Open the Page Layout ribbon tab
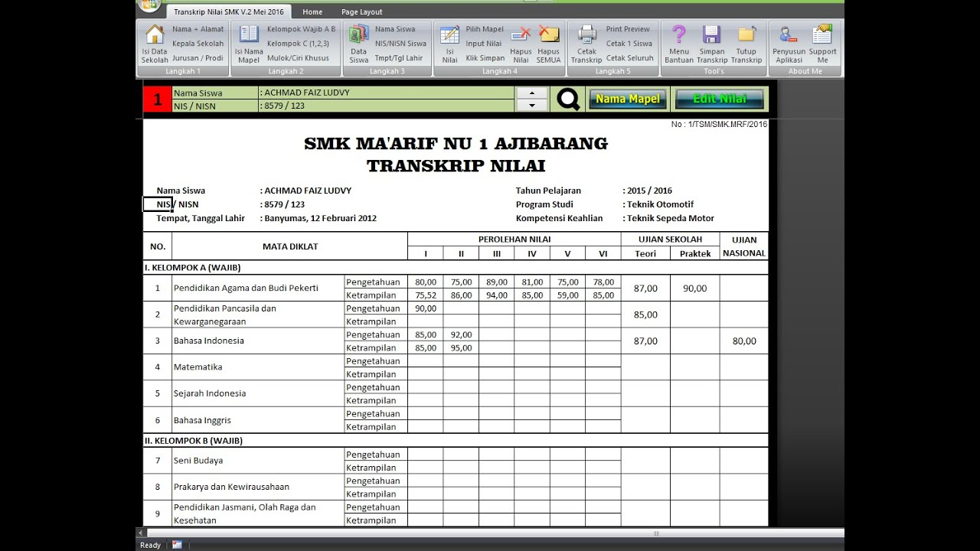Screen dimensions: 980x551 tap(362, 11)
